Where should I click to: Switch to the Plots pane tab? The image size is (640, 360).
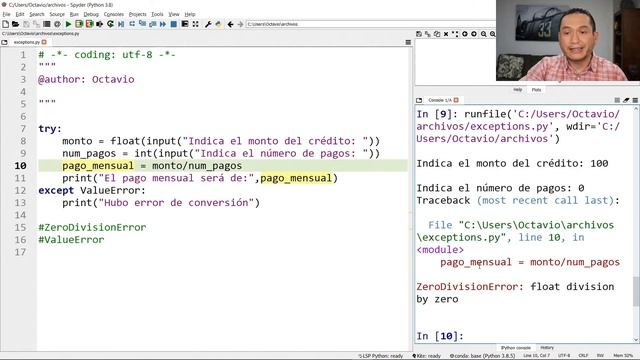tap(536, 90)
